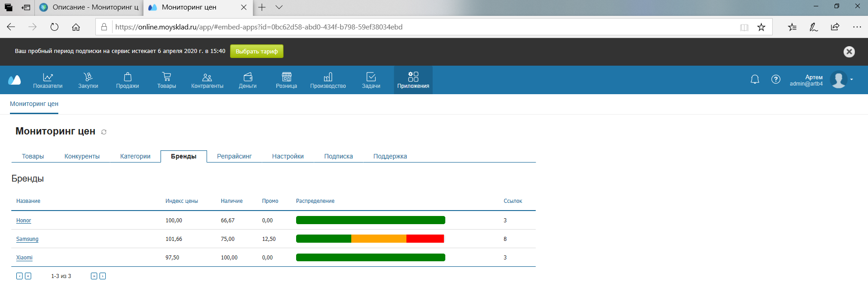This screenshot has width=868, height=307.
Task: Click the Xiaomi price index value 97,50
Action: pos(172,258)
